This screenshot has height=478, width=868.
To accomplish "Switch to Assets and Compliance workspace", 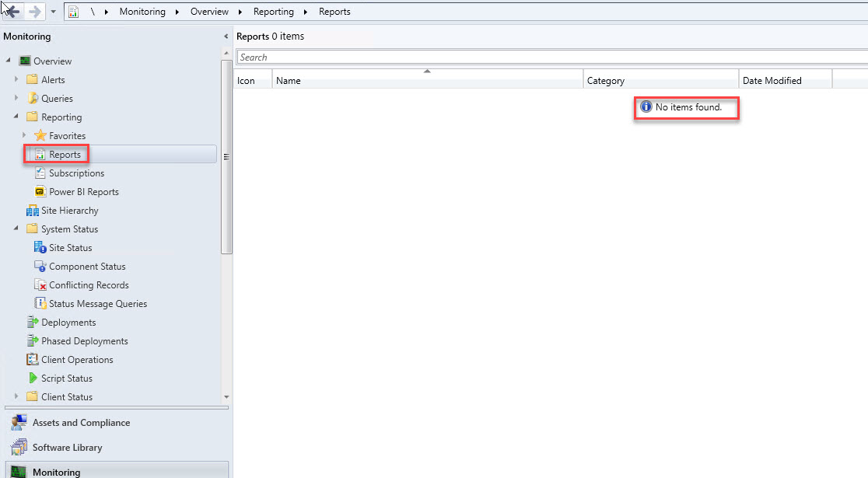I will pos(81,423).
